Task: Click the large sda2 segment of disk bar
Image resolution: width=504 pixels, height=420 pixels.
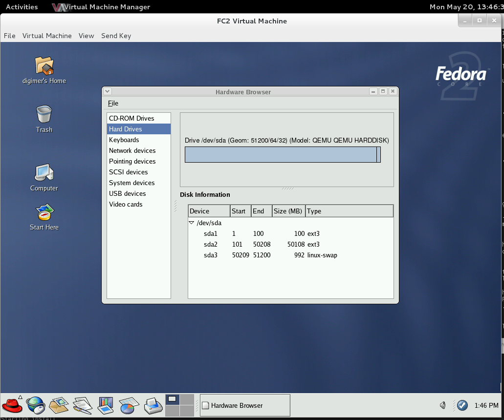Action: point(281,154)
